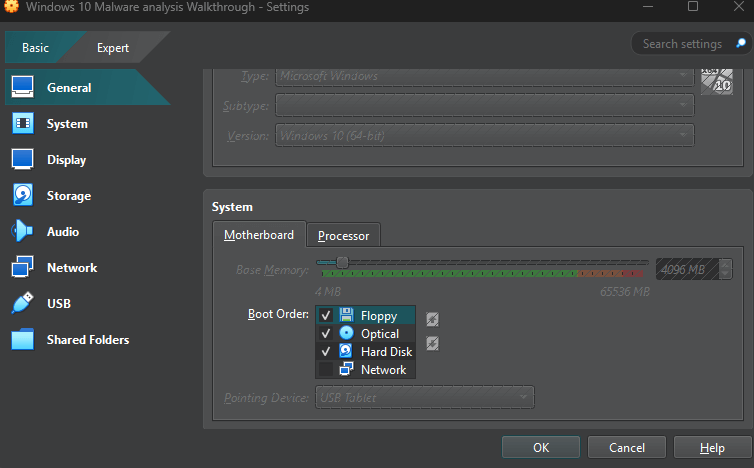Open the General settings category
The width and height of the screenshot is (754, 468).
point(87,88)
